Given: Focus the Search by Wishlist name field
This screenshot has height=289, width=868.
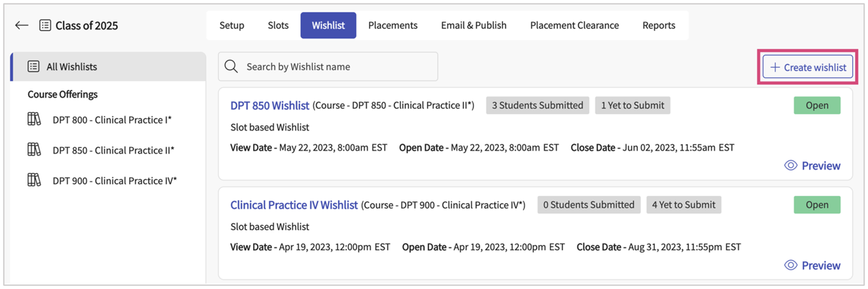Looking at the screenshot, I should click(337, 66).
